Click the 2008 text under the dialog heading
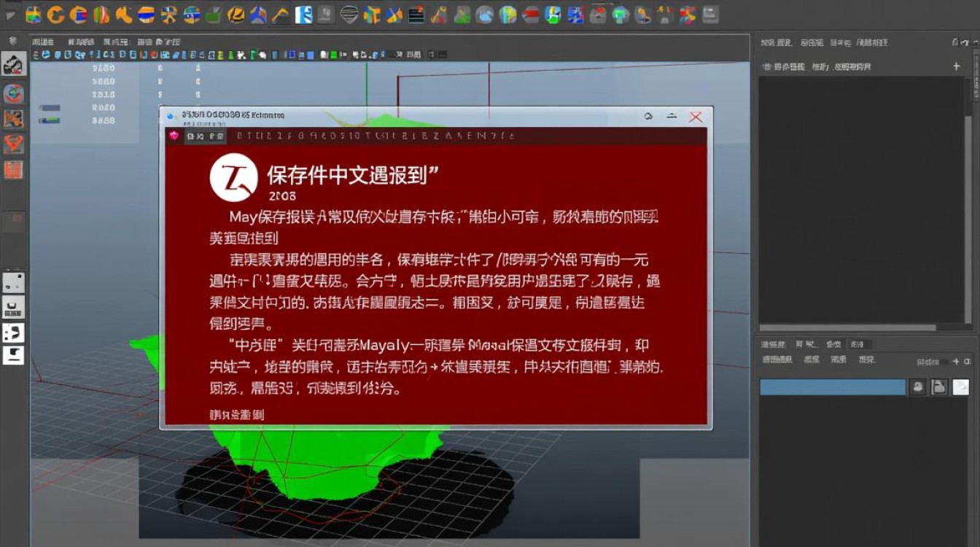980x547 pixels. pos(282,196)
